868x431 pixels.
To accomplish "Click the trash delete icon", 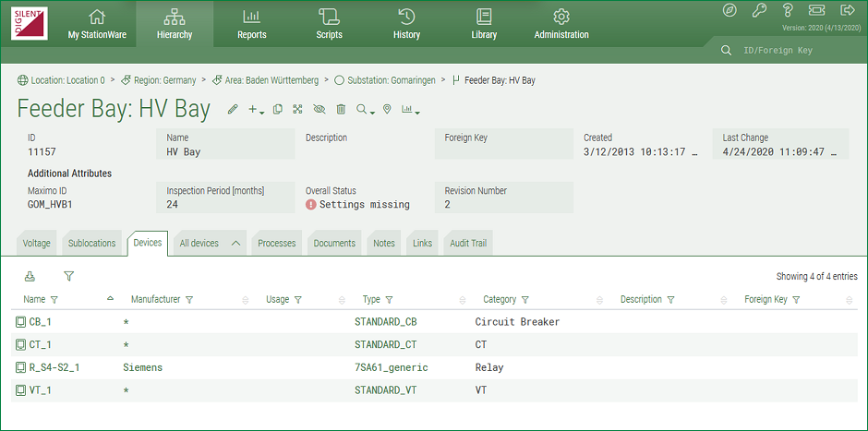I will tap(341, 110).
